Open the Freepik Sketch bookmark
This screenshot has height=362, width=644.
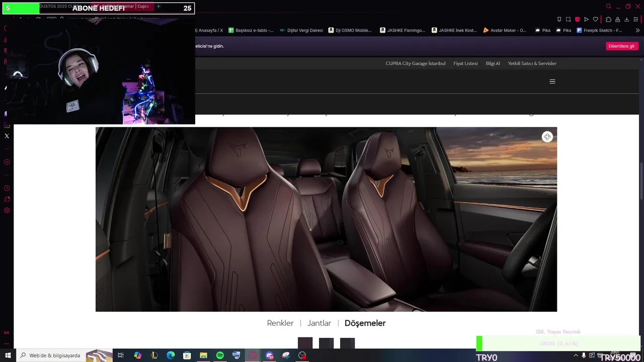[x=599, y=30]
